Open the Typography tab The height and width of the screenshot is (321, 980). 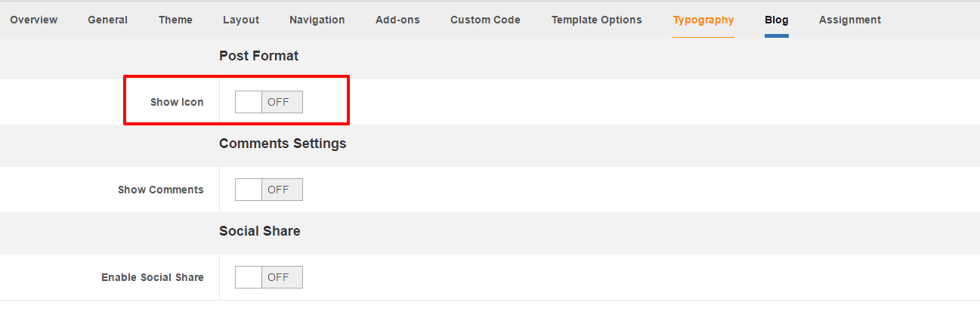tap(703, 20)
